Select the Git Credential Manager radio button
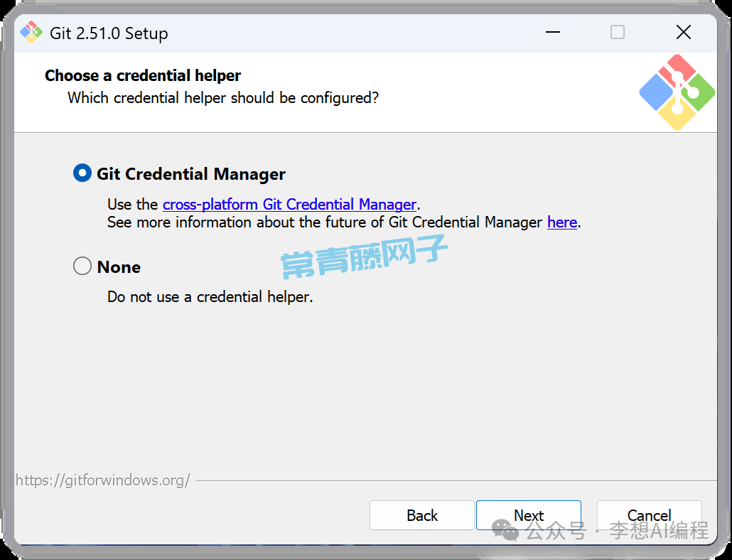 [x=82, y=173]
